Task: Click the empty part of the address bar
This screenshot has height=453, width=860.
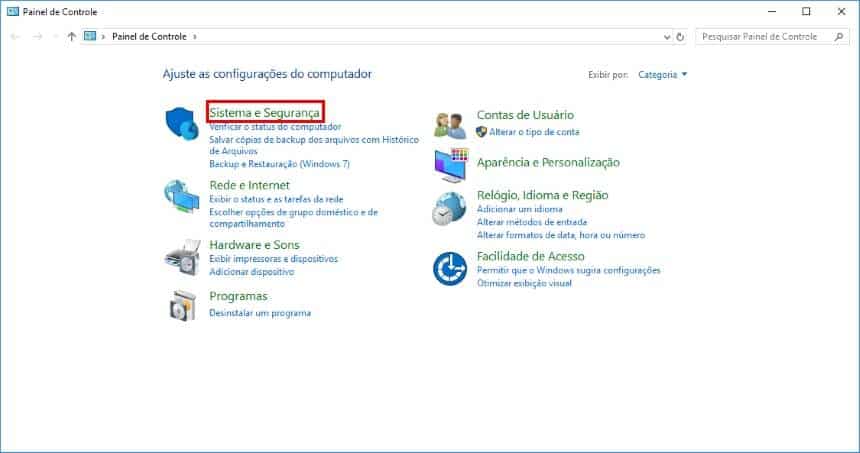Action: (428, 37)
